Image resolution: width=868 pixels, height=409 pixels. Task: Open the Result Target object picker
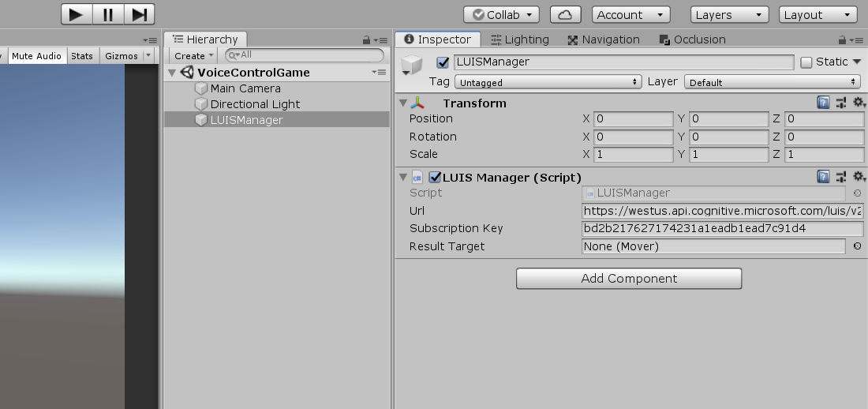point(858,246)
